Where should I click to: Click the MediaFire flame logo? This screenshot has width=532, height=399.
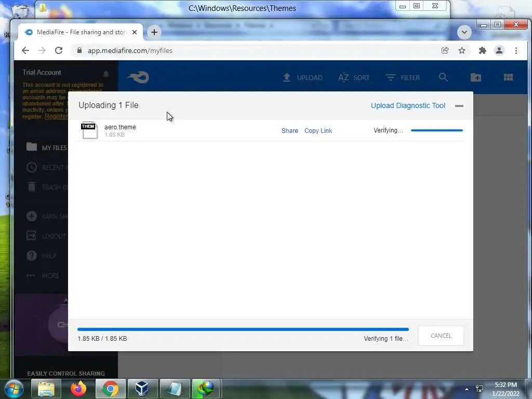[138, 77]
